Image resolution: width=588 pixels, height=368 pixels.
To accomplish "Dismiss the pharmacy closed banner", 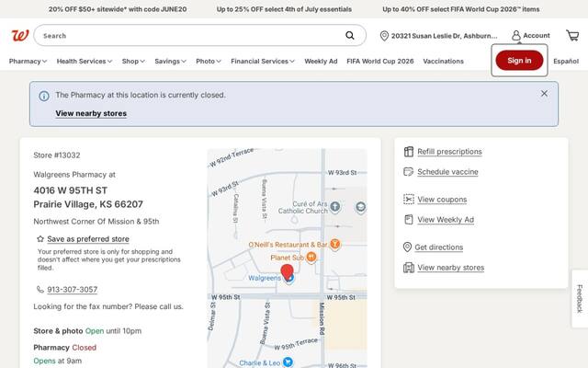I will tap(544, 94).
